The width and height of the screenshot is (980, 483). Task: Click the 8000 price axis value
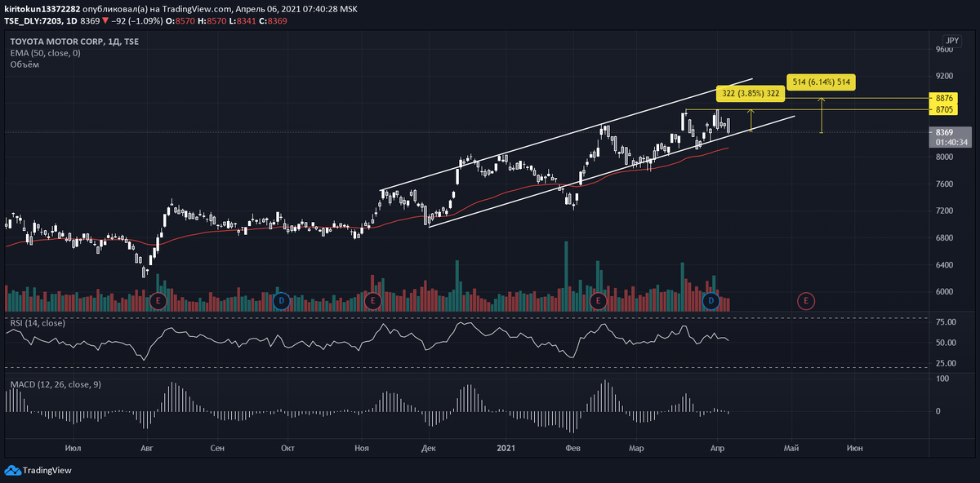pos(944,157)
